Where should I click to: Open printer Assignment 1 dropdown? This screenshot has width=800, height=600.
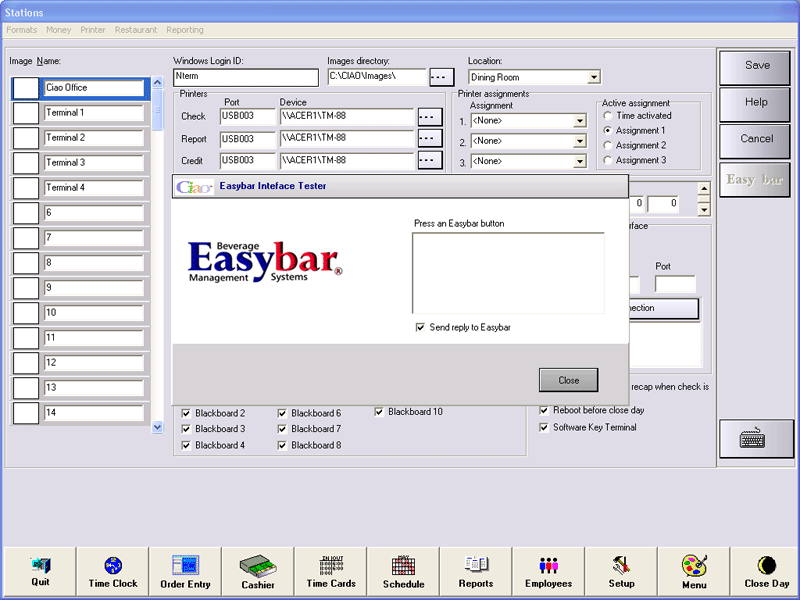click(580, 122)
